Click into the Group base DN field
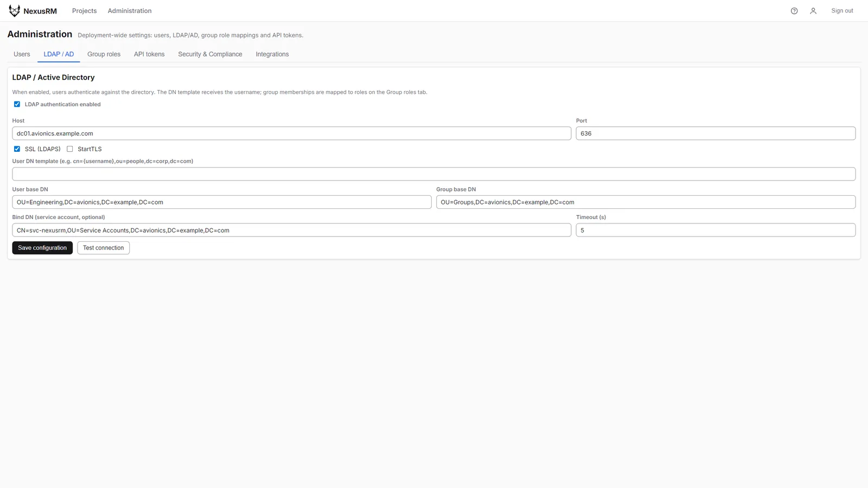 [x=646, y=202]
